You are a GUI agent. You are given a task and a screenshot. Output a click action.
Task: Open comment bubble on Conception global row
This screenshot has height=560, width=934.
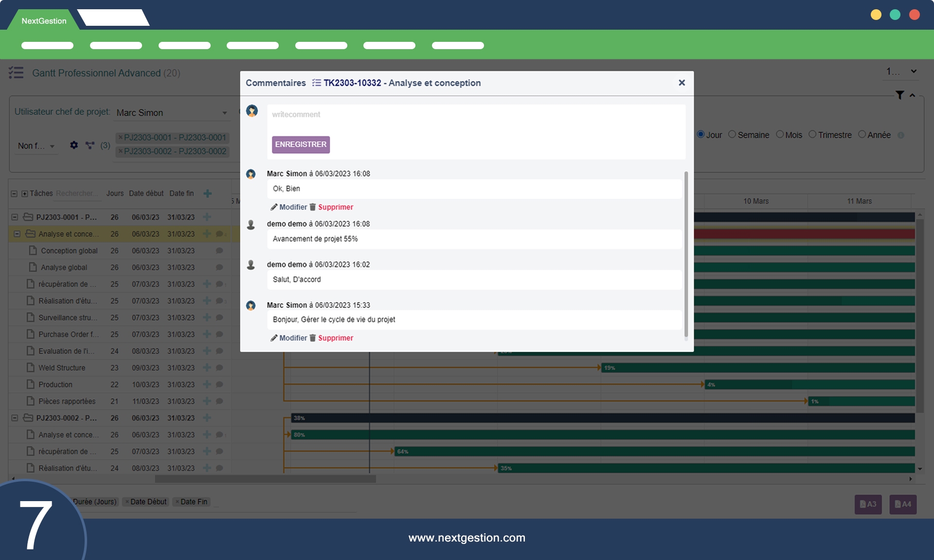[219, 251]
